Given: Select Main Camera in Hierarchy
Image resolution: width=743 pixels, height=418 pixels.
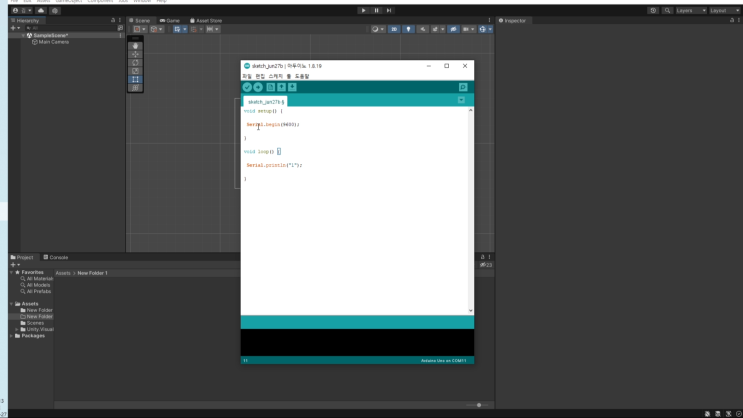Looking at the screenshot, I should [x=50, y=42].
